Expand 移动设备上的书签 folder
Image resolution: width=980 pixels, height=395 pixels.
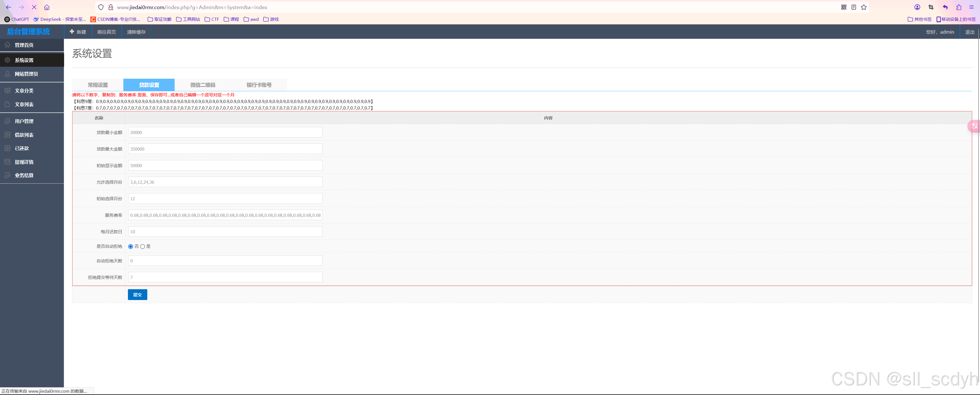pyautogui.click(x=956, y=19)
